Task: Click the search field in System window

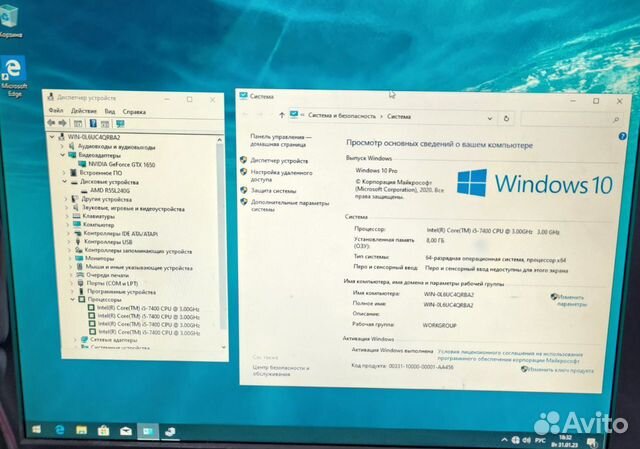Action: [x=571, y=119]
